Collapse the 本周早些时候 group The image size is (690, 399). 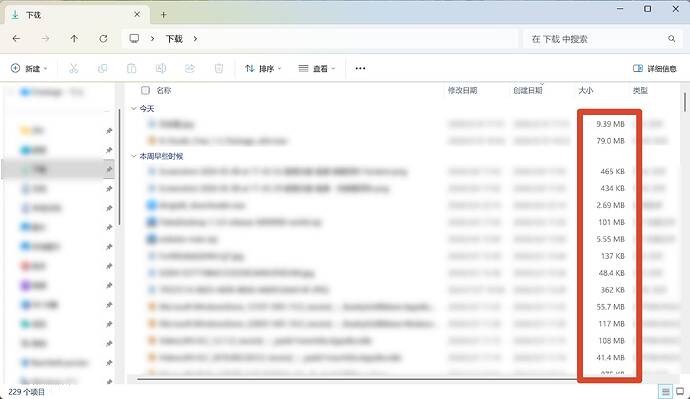pos(134,156)
